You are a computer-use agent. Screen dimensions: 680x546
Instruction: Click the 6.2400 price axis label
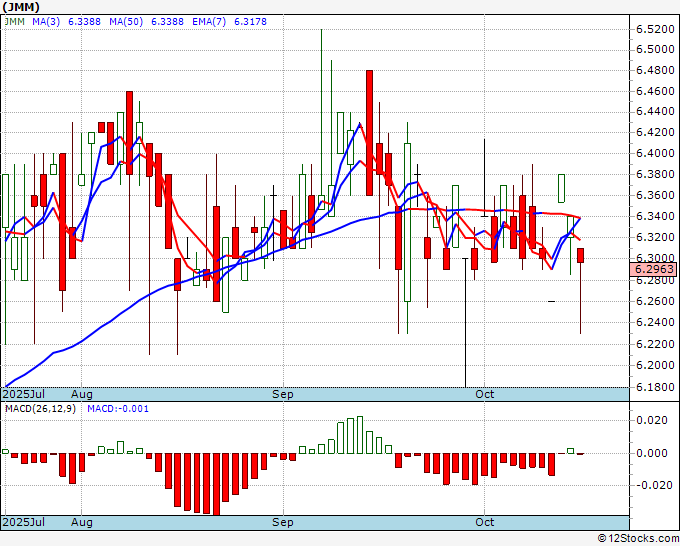pyautogui.click(x=655, y=322)
